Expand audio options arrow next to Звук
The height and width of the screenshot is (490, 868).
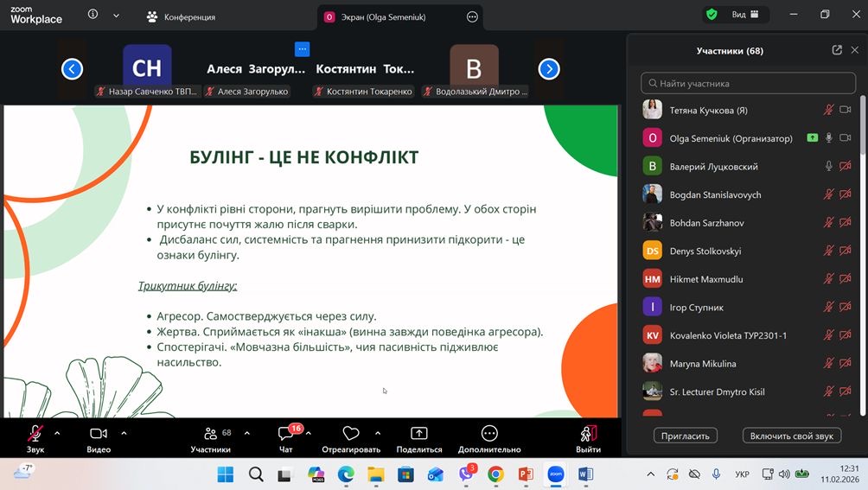[57, 433]
